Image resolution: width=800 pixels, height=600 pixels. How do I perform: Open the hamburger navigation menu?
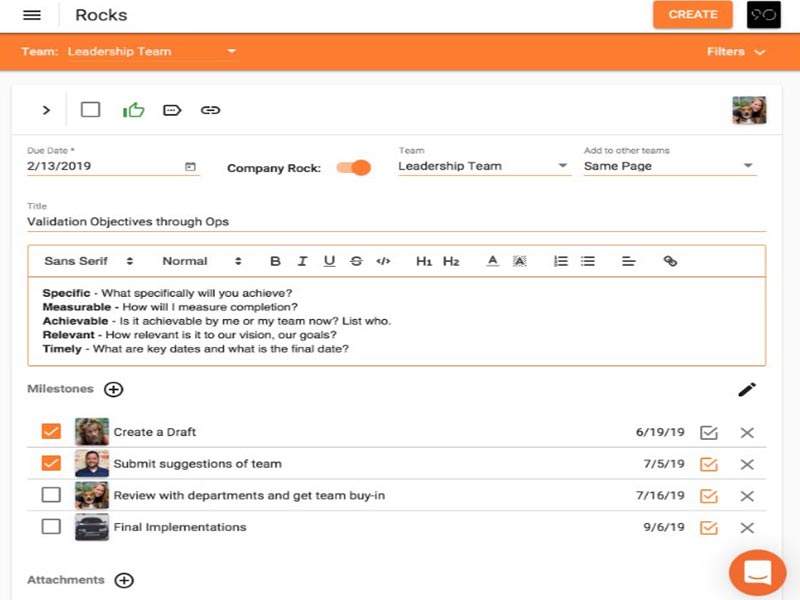pos(32,15)
